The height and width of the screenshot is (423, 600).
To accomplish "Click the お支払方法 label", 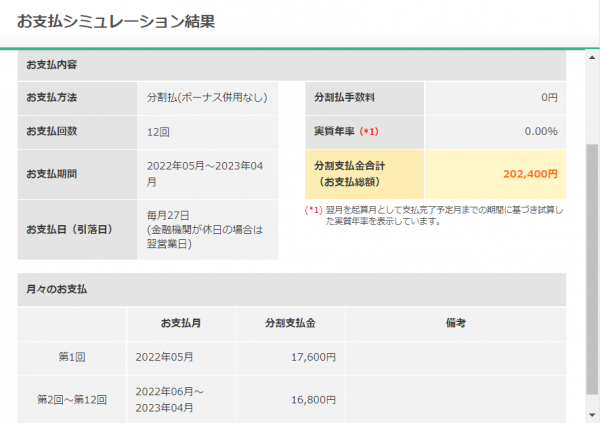I will tap(51, 98).
